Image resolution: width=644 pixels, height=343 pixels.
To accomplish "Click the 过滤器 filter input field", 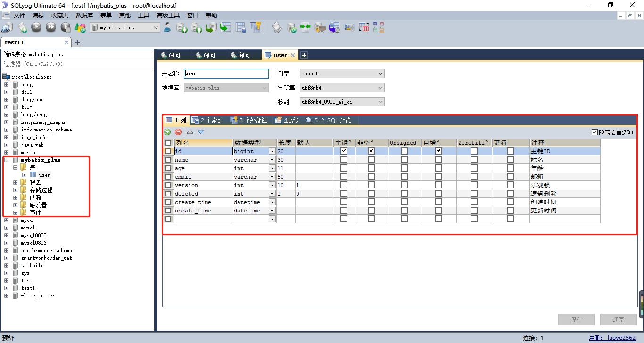I will 78,64.
